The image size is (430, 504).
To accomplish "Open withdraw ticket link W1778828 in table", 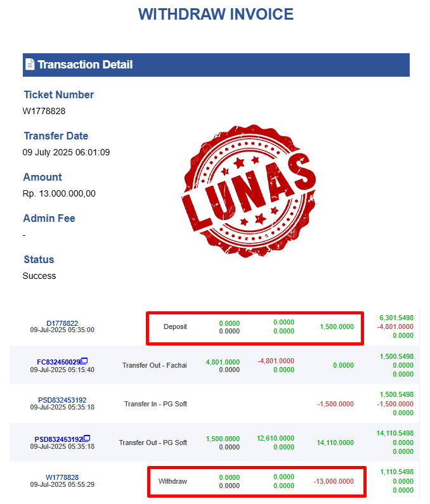I will coord(62,477).
